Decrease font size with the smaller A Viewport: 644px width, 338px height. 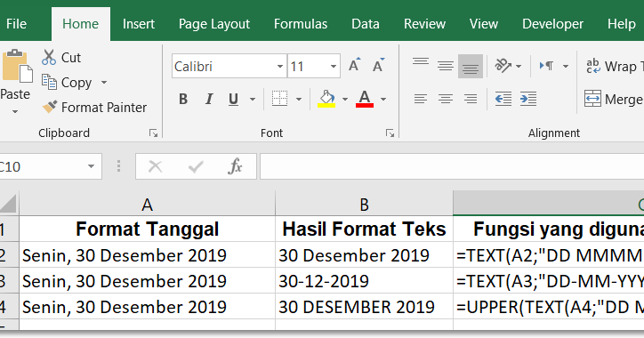pyautogui.click(x=378, y=65)
